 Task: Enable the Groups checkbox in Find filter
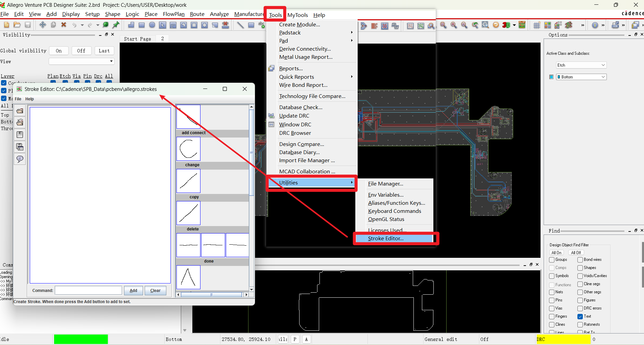click(x=552, y=260)
